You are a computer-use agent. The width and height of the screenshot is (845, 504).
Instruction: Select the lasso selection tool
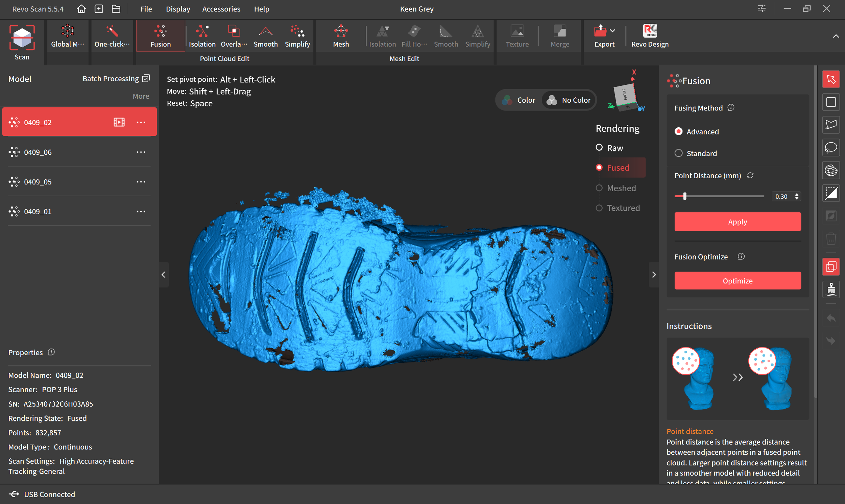(830, 147)
